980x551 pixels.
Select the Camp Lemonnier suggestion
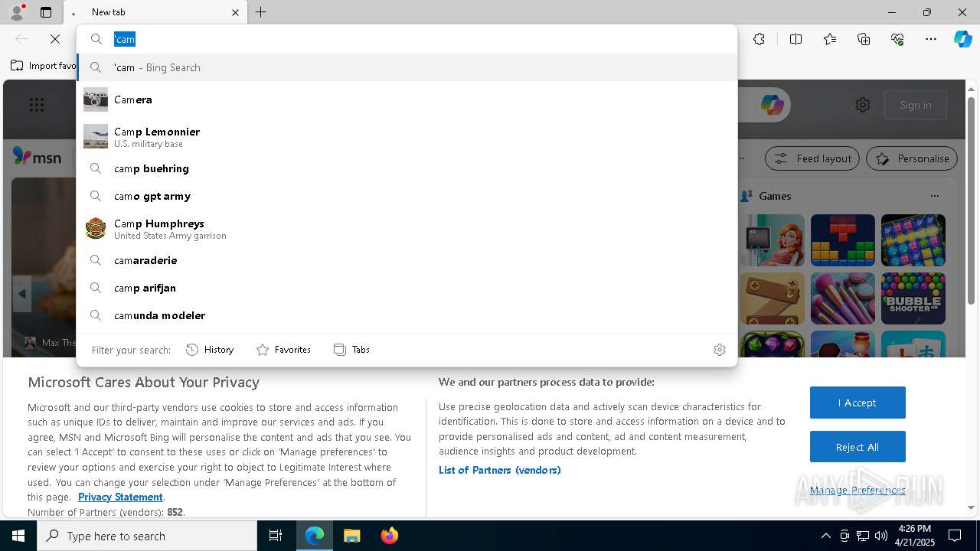coord(407,136)
